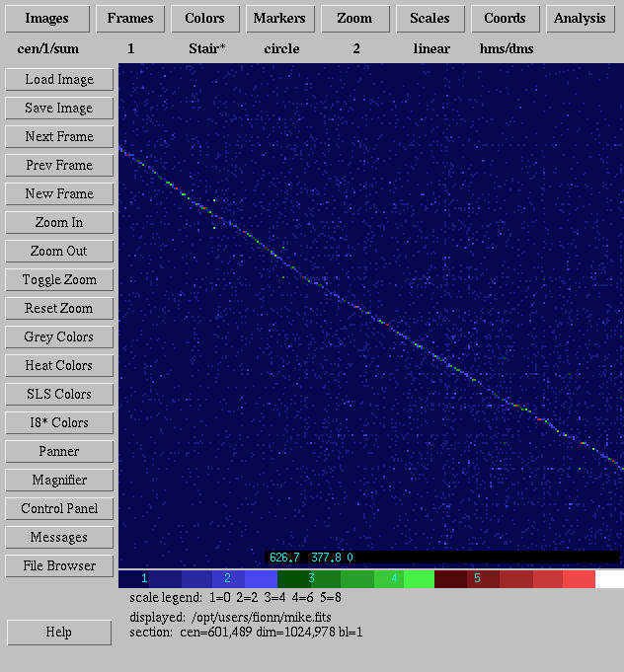This screenshot has width=624, height=672.
Task: Open the Images menu
Action: (47, 19)
